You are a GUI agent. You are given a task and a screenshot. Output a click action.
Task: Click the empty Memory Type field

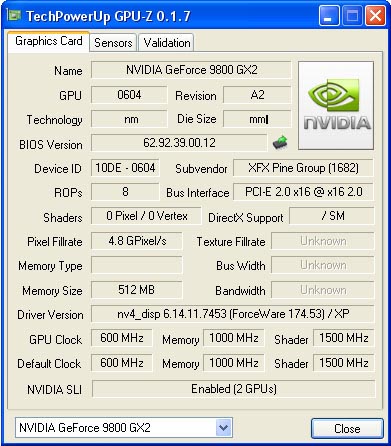pyautogui.click(x=137, y=265)
